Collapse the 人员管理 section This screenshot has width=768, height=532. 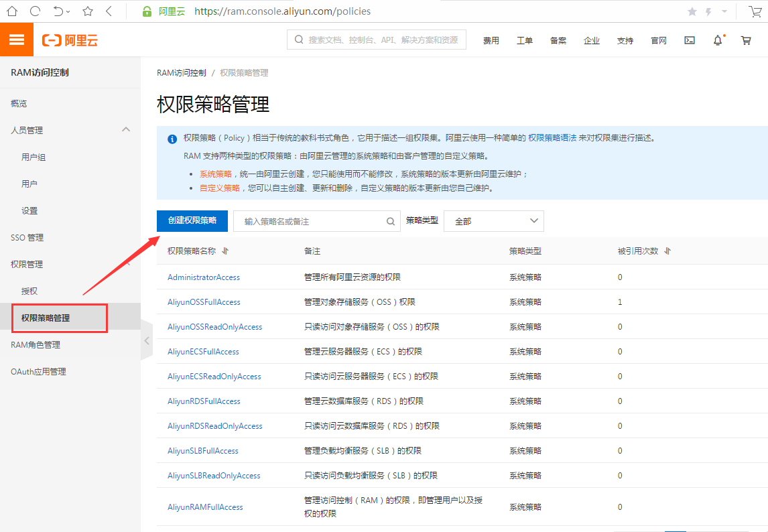(x=126, y=129)
